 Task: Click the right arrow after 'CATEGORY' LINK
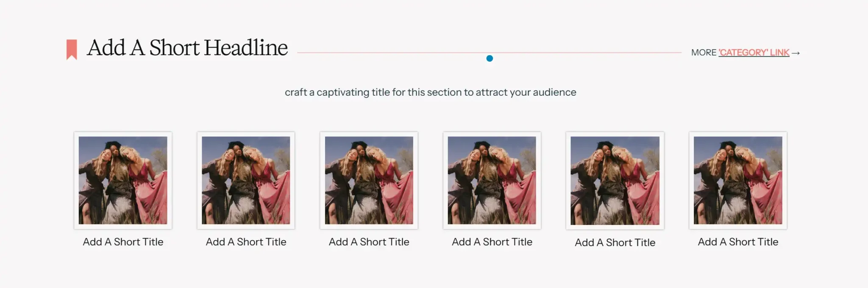click(796, 53)
